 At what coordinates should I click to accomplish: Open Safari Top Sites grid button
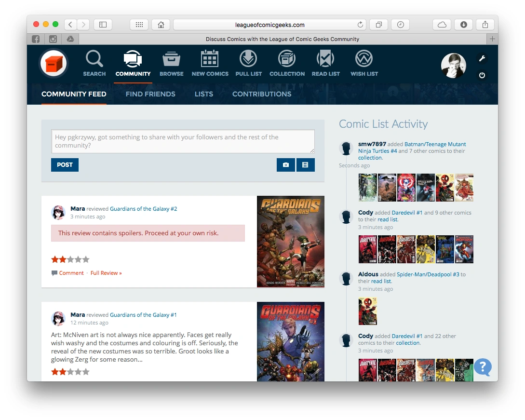(x=139, y=25)
